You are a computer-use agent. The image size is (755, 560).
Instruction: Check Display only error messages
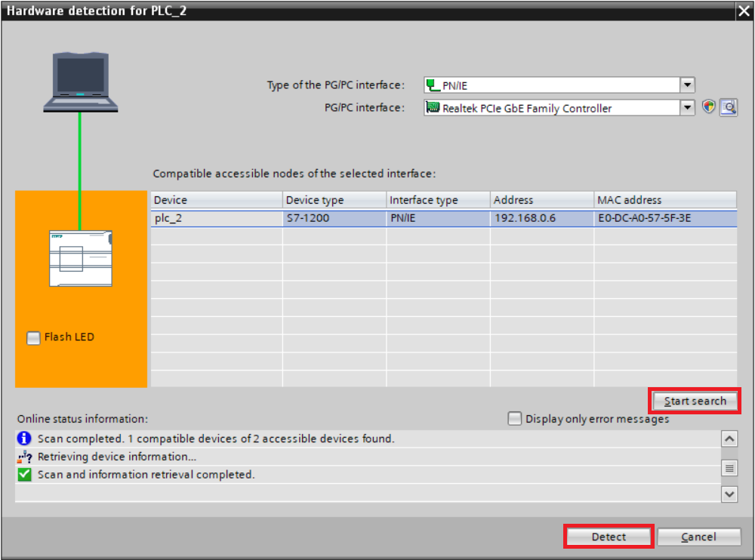tap(515, 419)
